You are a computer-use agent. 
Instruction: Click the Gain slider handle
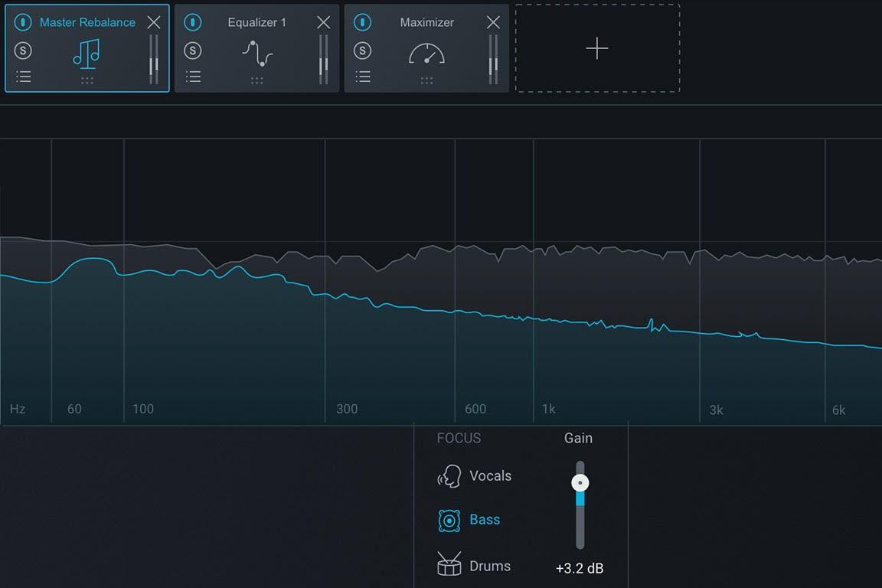580,483
